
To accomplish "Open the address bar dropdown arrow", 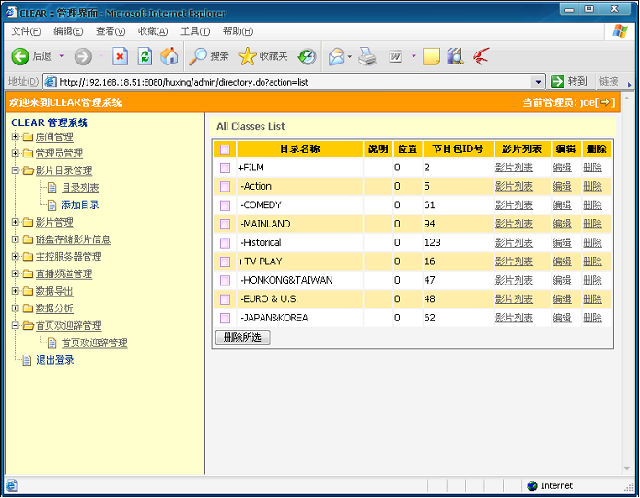I will 538,82.
